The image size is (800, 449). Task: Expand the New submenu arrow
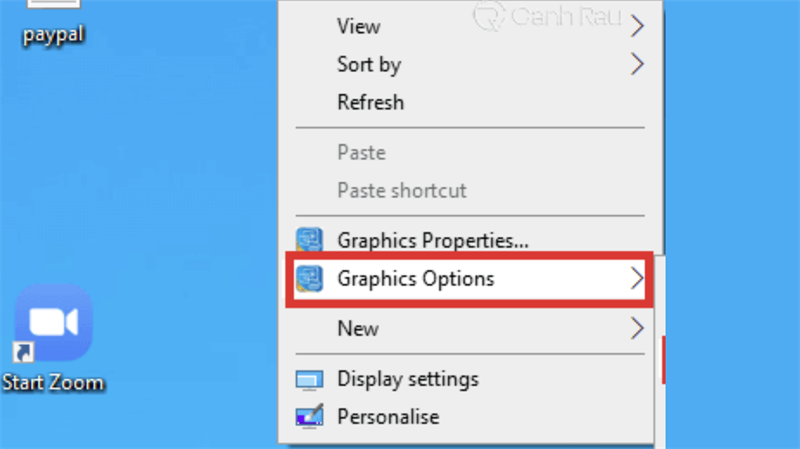coord(637,328)
